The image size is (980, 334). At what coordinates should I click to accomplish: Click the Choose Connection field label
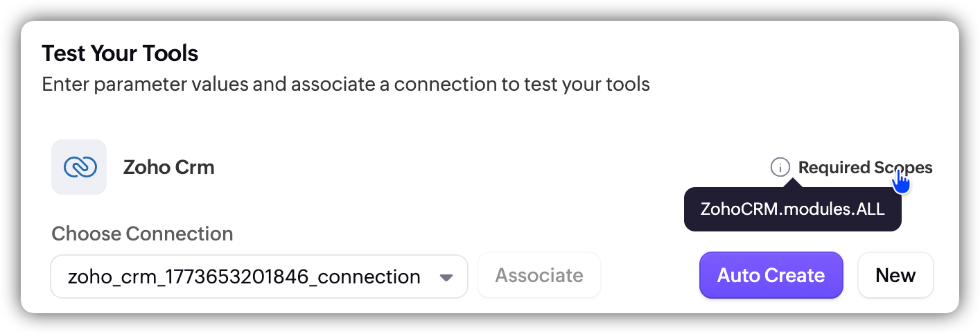(142, 234)
